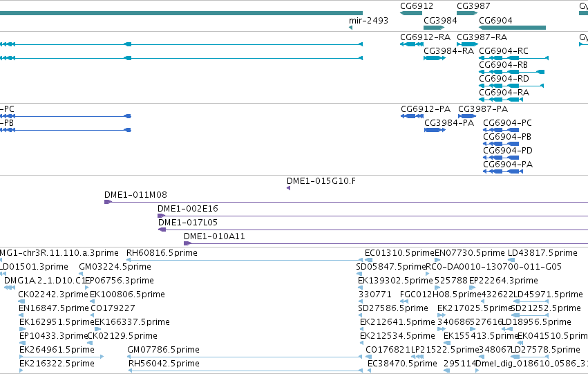Click the FGC012H08.5prime EST label
588x374 pixels.
click(441, 295)
